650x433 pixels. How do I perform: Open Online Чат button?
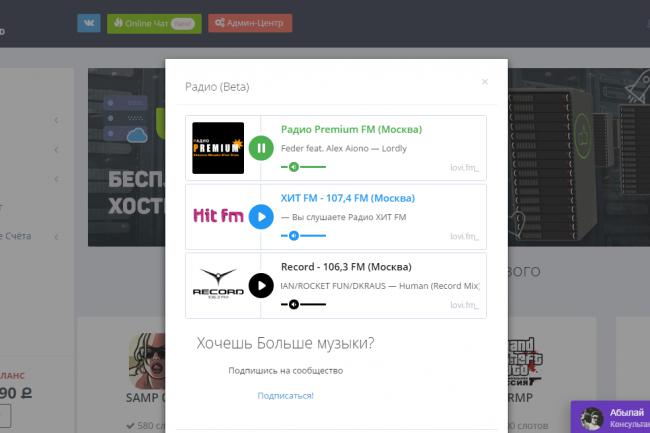click(x=154, y=24)
